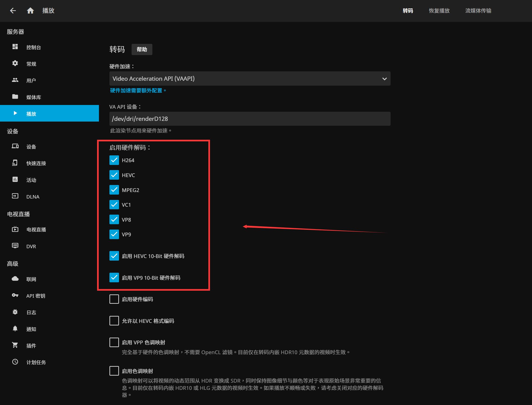
Task: Click the 快速连接 quick connect icon
Action: tap(15, 163)
